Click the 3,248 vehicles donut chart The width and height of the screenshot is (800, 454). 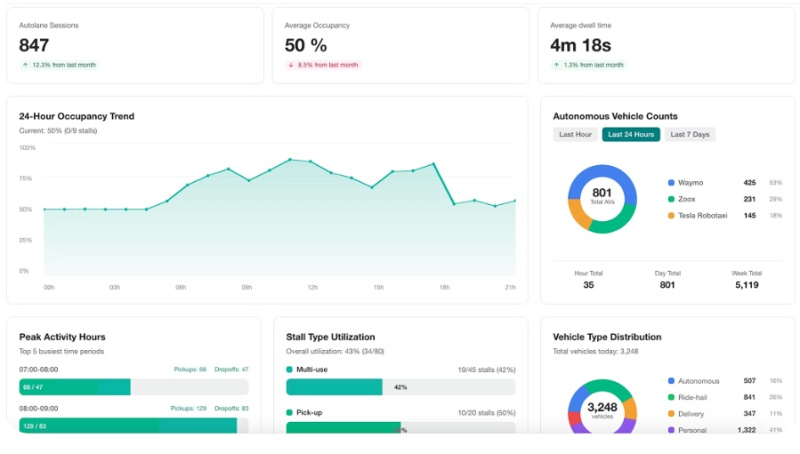coord(602,410)
